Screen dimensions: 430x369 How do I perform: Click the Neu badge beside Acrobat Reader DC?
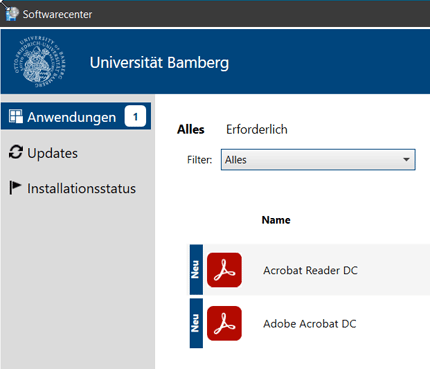[196, 270]
